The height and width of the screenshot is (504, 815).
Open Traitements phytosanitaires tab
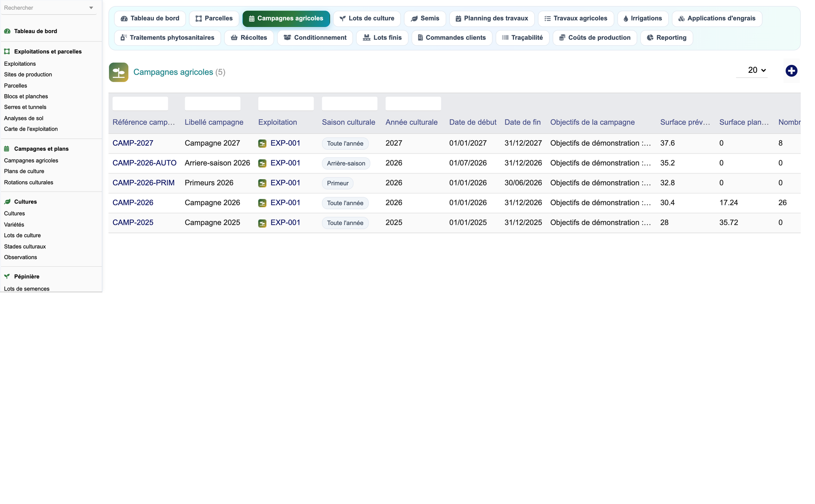point(168,38)
